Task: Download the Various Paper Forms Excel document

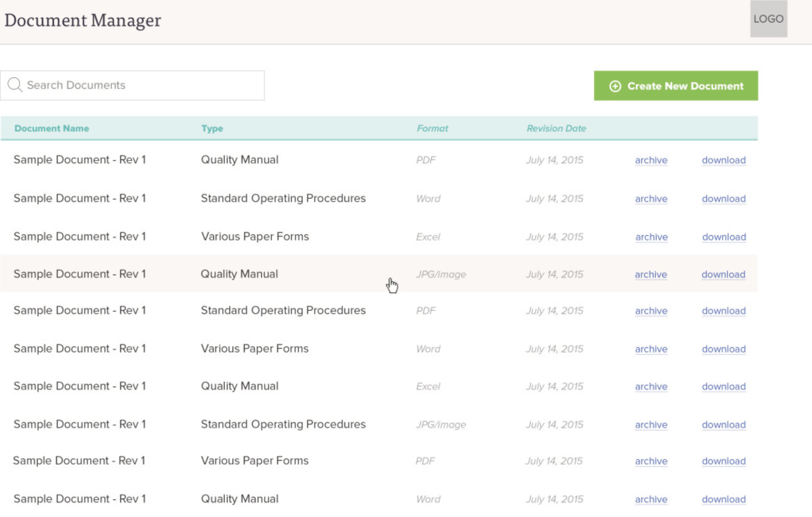Action: [724, 237]
